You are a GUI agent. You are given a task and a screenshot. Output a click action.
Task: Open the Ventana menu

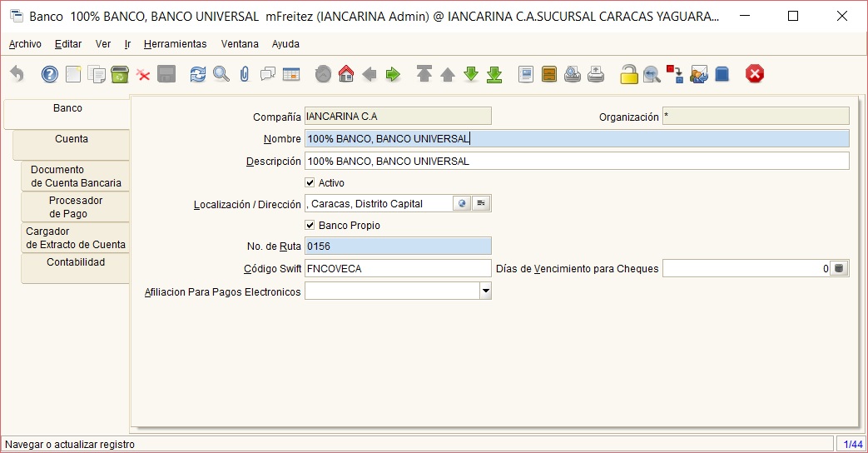click(x=240, y=44)
